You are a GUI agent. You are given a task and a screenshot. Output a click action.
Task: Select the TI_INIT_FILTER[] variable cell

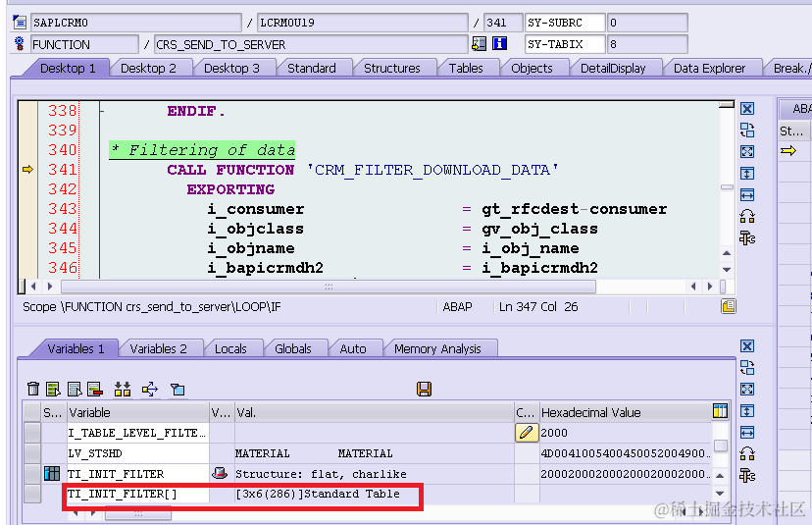click(137, 494)
